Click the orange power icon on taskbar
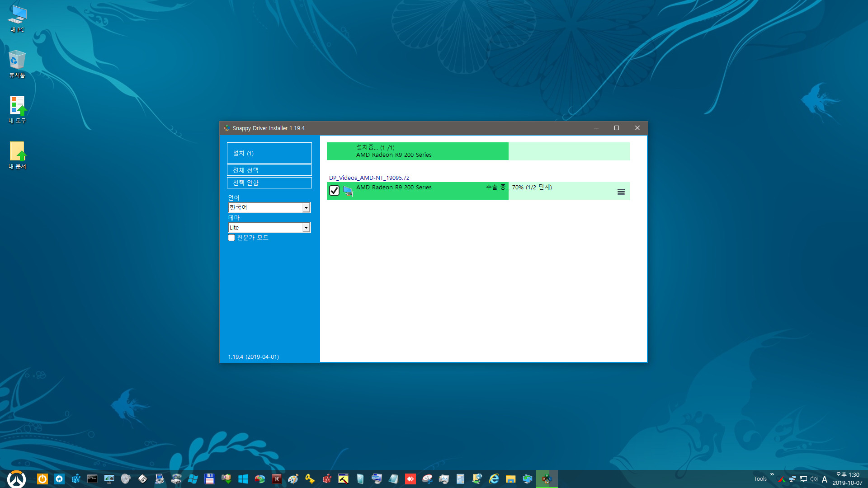This screenshot has width=868, height=488. click(42, 479)
